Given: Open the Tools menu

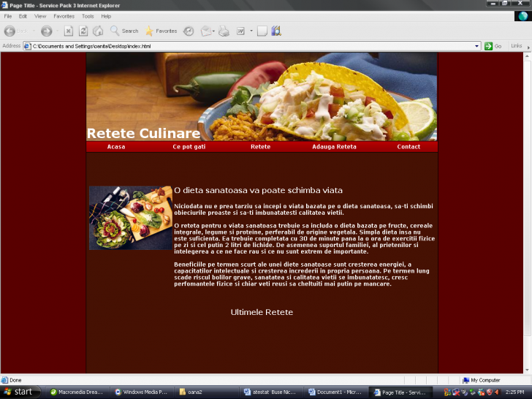Looking at the screenshot, I should [x=88, y=16].
